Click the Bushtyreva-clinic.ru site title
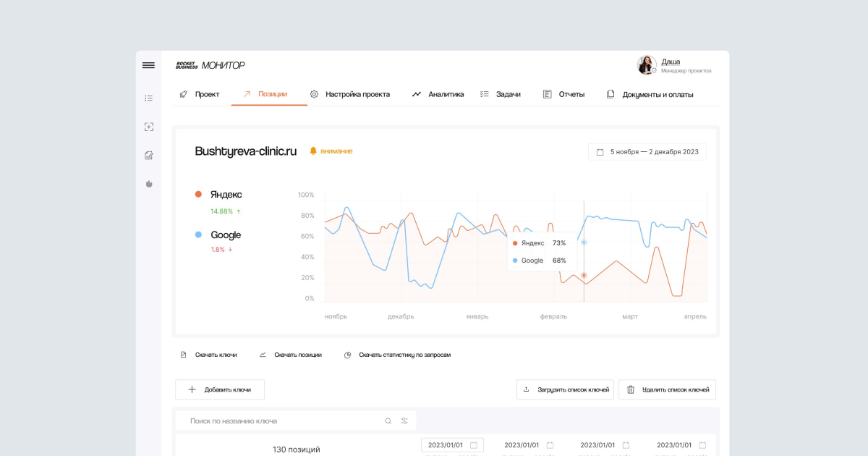The image size is (868, 456). pos(246,151)
